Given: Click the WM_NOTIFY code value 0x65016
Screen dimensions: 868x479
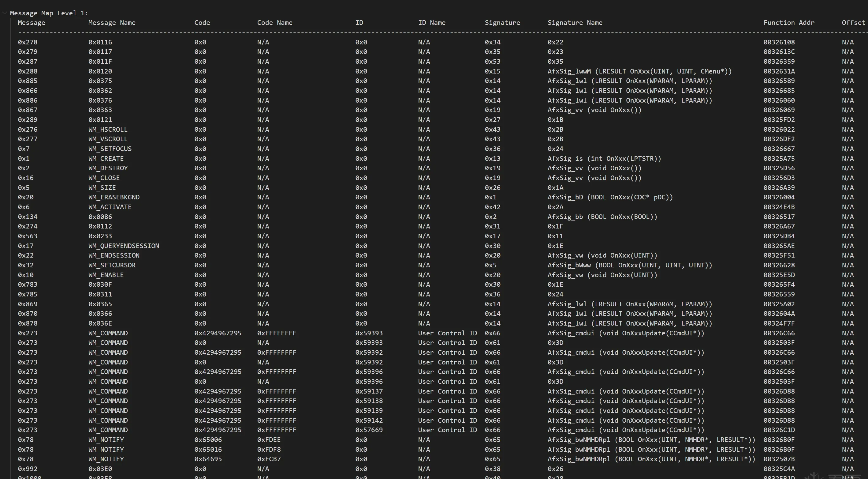Looking at the screenshot, I should coord(208,450).
